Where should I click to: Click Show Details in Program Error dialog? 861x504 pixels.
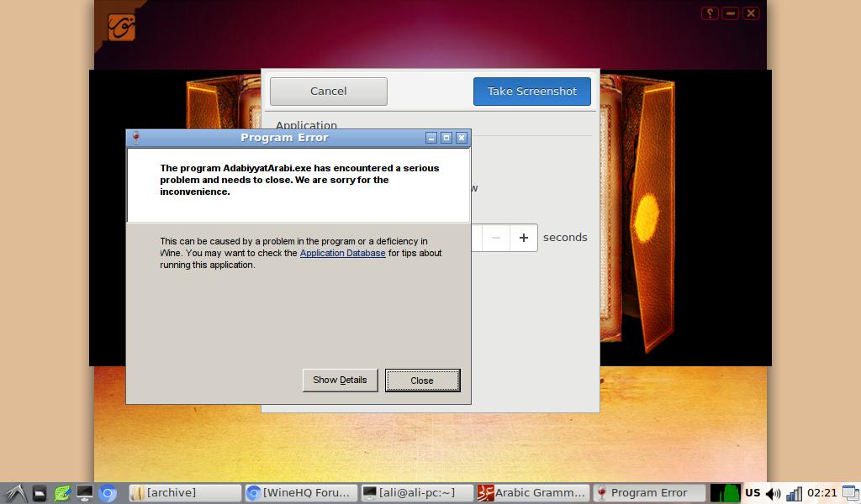point(340,380)
